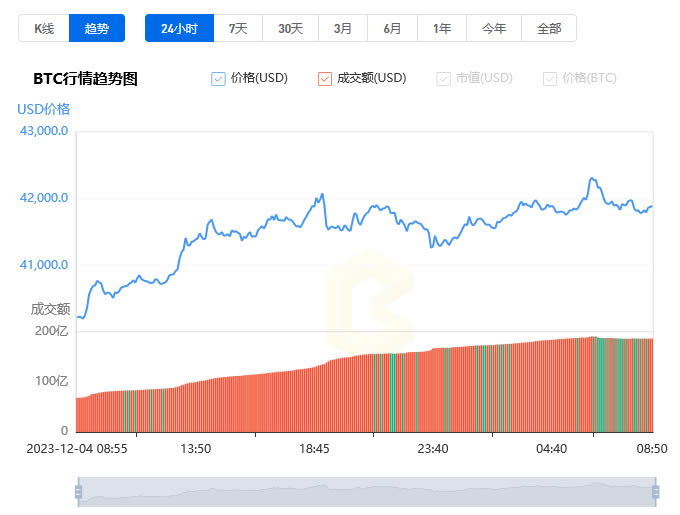Viewport: 680px width, 515px height.
Task: Choose the 3月 time range
Action: pos(342,28)
